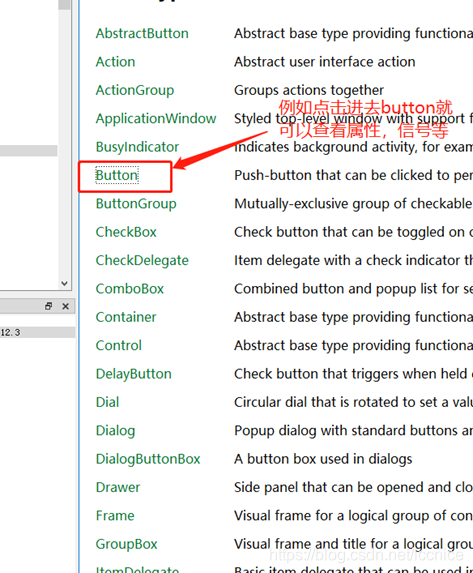The image size is (473, 573).
Task: Select the row ending in '12.3' in the lower left panel
Action: pos(38,333)
